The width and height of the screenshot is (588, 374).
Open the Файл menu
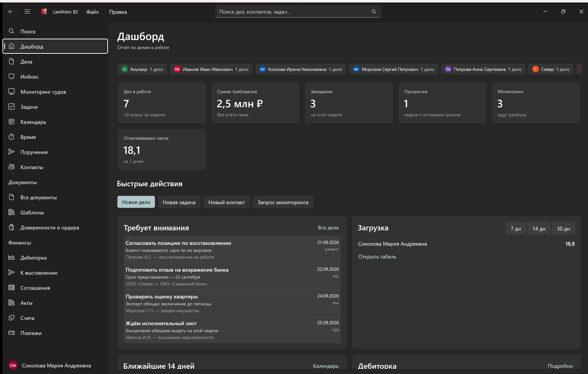[92, 12]
